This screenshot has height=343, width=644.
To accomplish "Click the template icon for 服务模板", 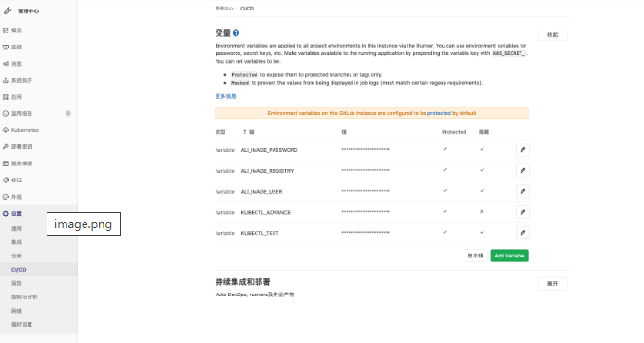I will pyautogui.click(x=6, y=163).
